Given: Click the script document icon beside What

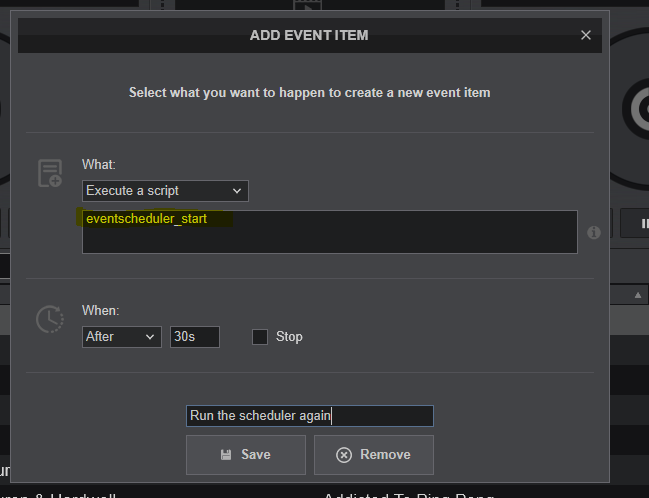Looking at the screenshot, I should 49,173.
